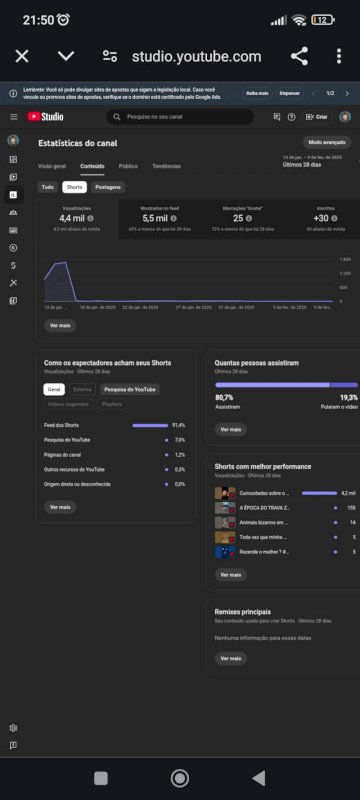Viewport: 360px width, 800px height.
Task: Open site settings icon beside the URL
Action: 110,56
